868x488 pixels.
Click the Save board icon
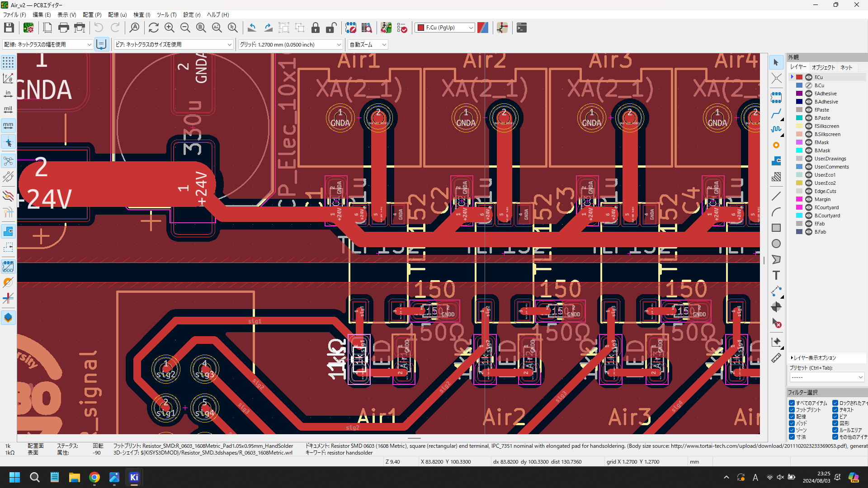pyautogui.click(x=9, y=28)
